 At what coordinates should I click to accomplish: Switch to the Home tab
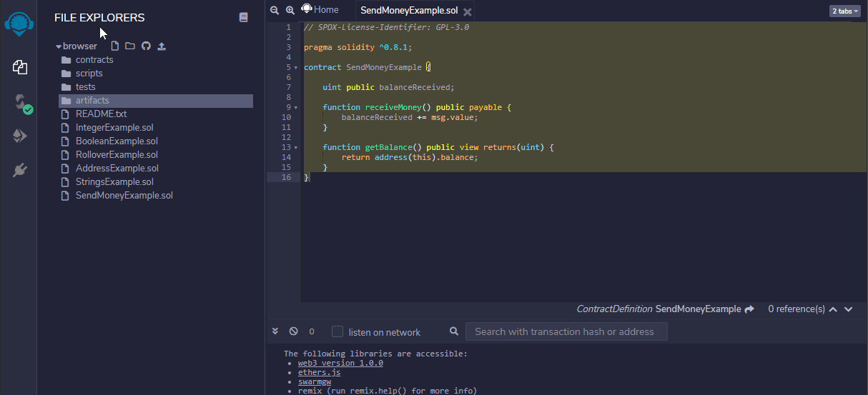320,9
